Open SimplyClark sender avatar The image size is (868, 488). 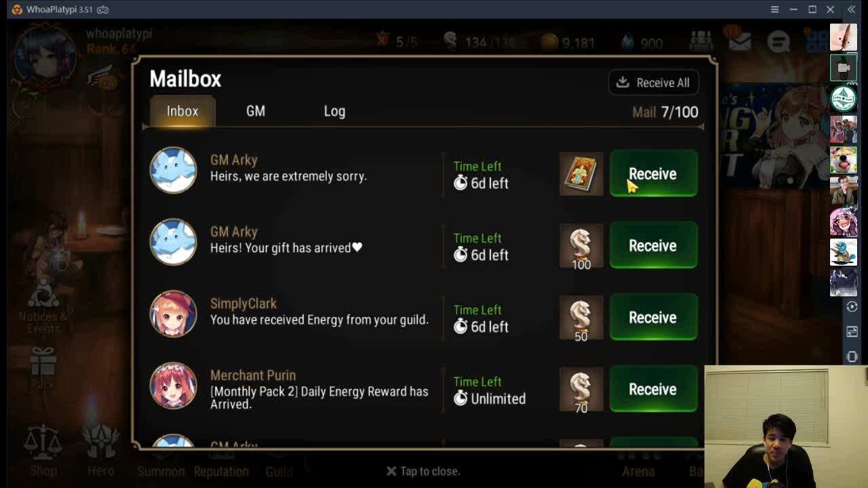click(x=173, y=313)
